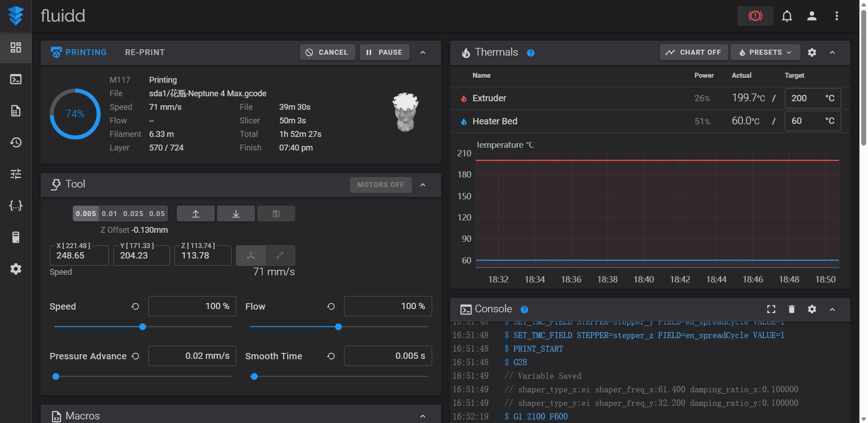Select the 0.05 Z offset increment

coord(157,214)
